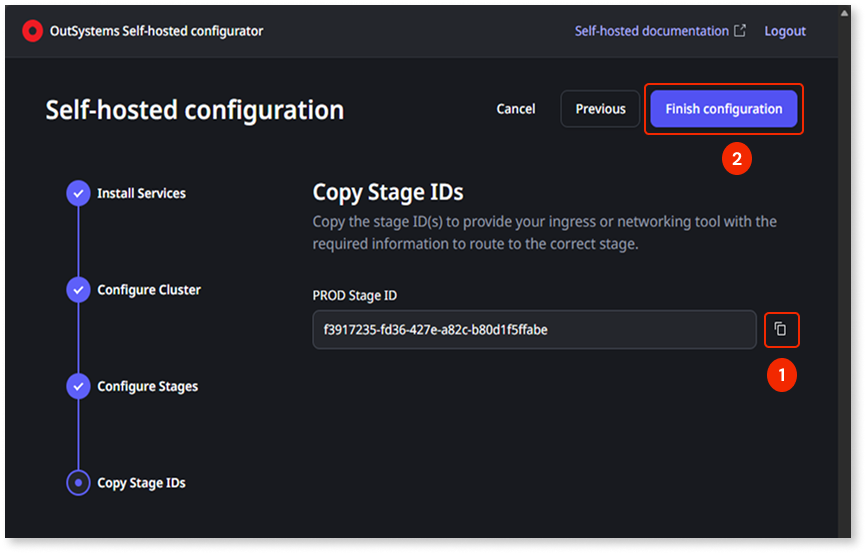Click the OutSystems red logo icon
The image size is (866, 553).
point(33,31)
